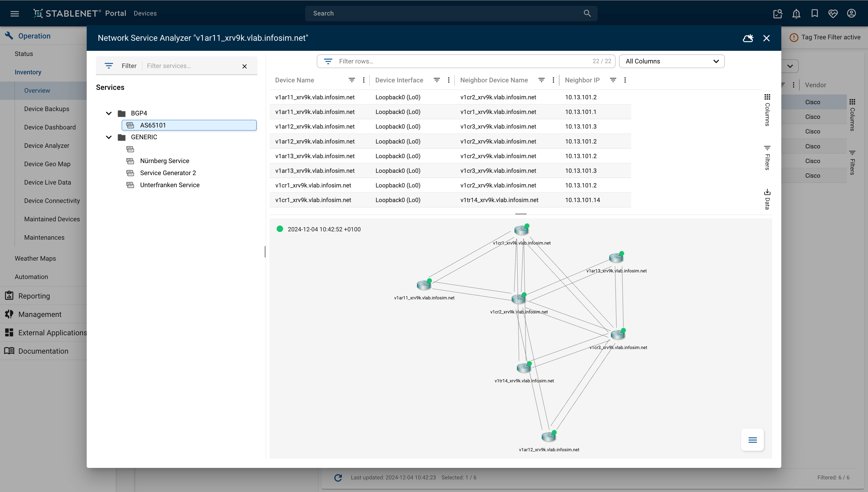
Task: Open Status in the sidebar
Action: click(24, 54)
